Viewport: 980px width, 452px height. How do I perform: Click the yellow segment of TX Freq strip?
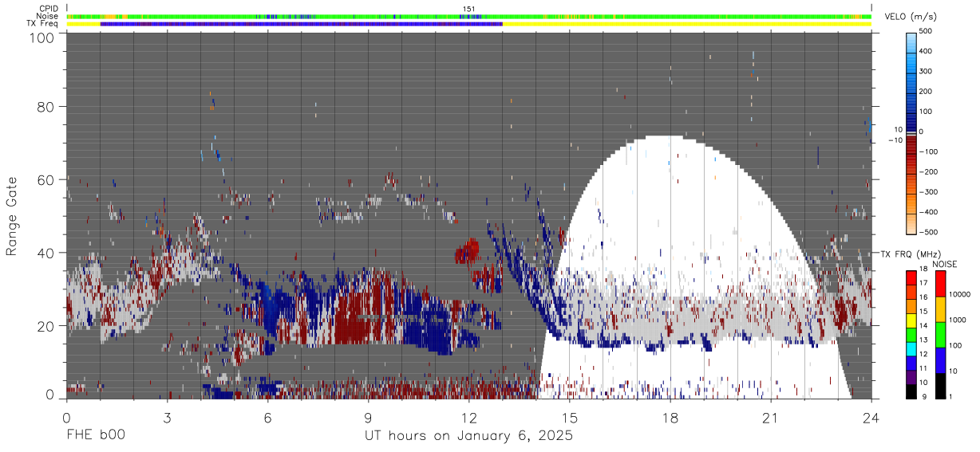point(686,24)
